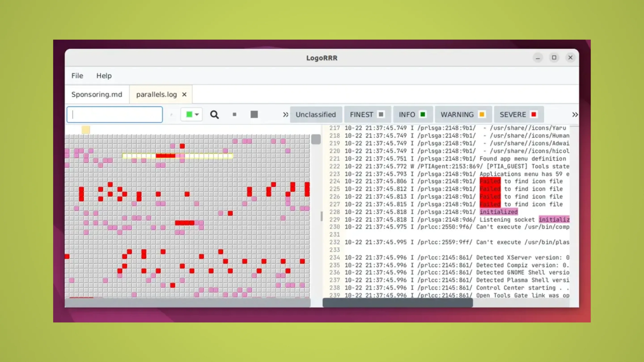The image size is (644, 362).
Task: Click the split pane divider handle
Action: 322,216
